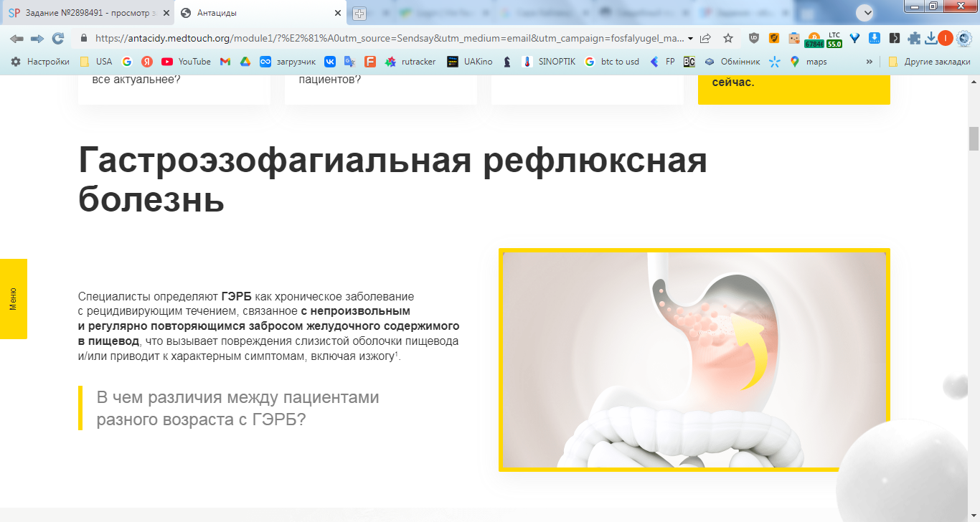Click the stomach reflux illustration
The image size is (980, 522).
tap(694, 360)
